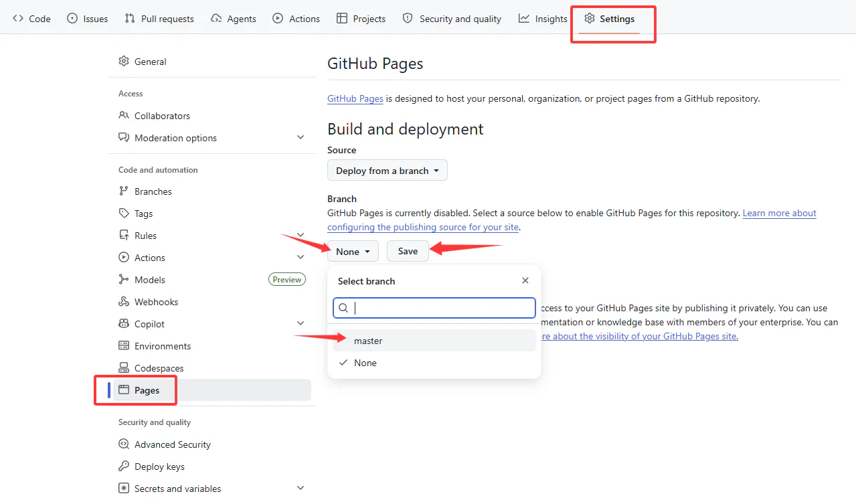Click the Save button

(408, 252)
